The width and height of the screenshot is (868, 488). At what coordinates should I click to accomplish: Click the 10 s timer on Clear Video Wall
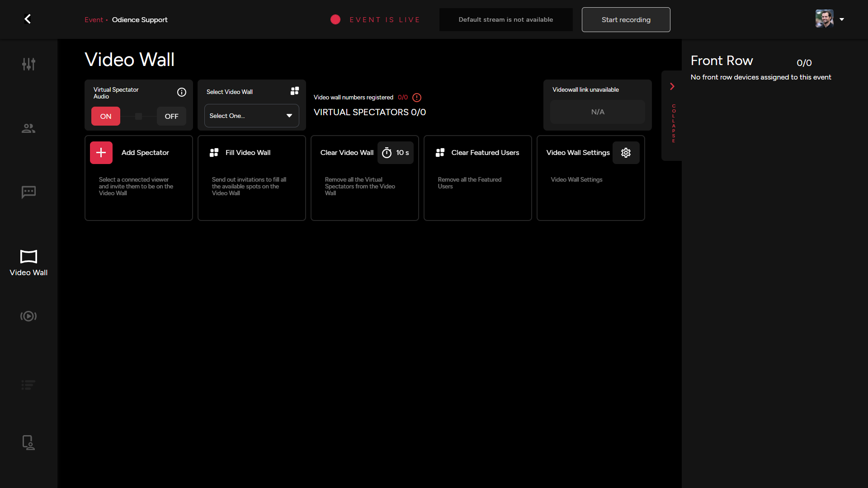[x=396, y=153]
